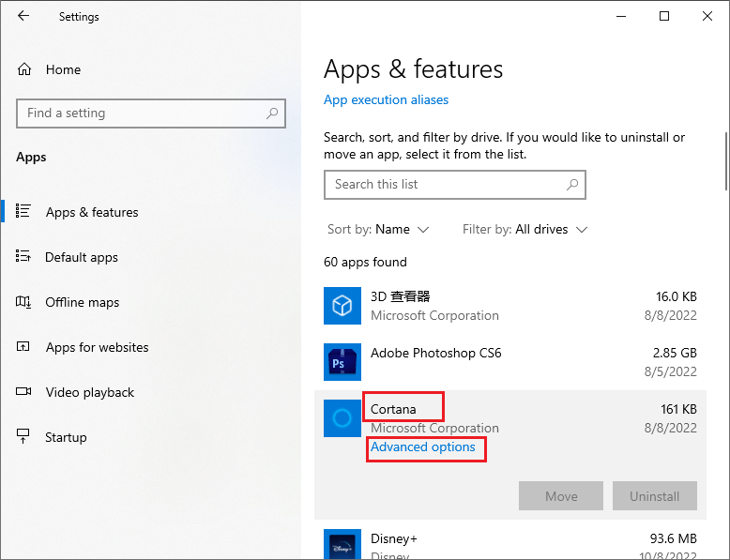Minimize the Settings window

pyautogui.click(x=621, y=16)
